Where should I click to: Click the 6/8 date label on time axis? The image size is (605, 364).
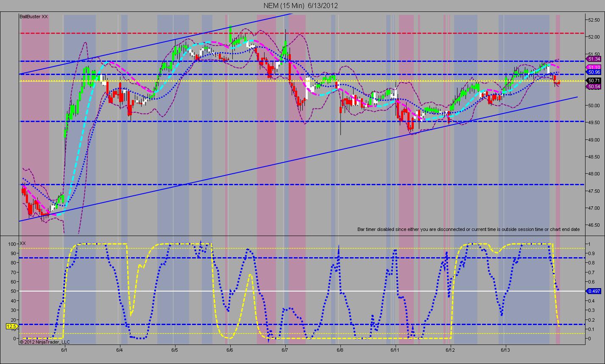pos(340,350)
